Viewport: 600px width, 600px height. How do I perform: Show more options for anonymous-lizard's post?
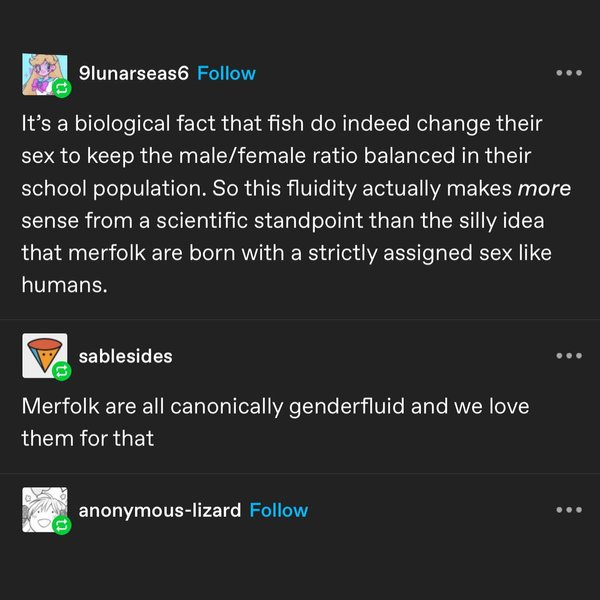pos(568,510)
